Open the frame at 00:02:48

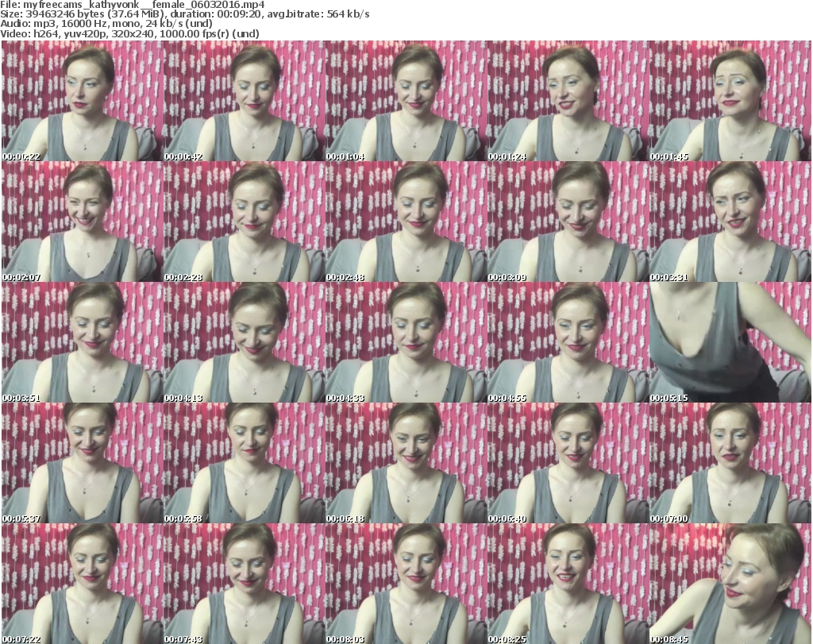click(406, 222)
